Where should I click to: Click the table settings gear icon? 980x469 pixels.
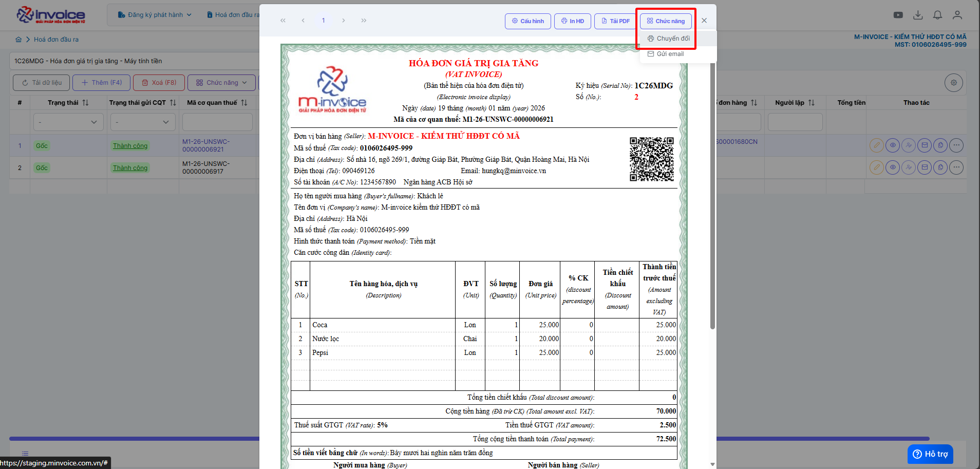click(954, 83)
